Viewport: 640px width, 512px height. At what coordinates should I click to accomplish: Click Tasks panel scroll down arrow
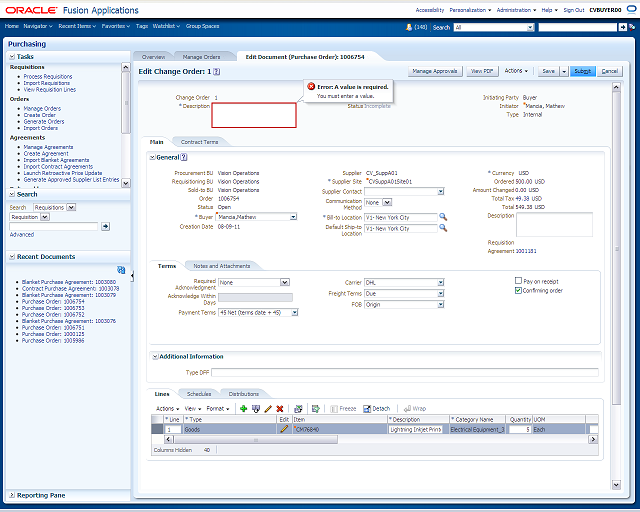pyautogui.click(x=126, y=183)
